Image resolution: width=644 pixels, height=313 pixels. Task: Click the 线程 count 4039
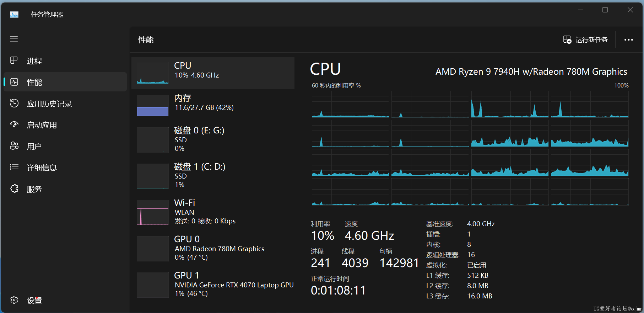[355, 263]
